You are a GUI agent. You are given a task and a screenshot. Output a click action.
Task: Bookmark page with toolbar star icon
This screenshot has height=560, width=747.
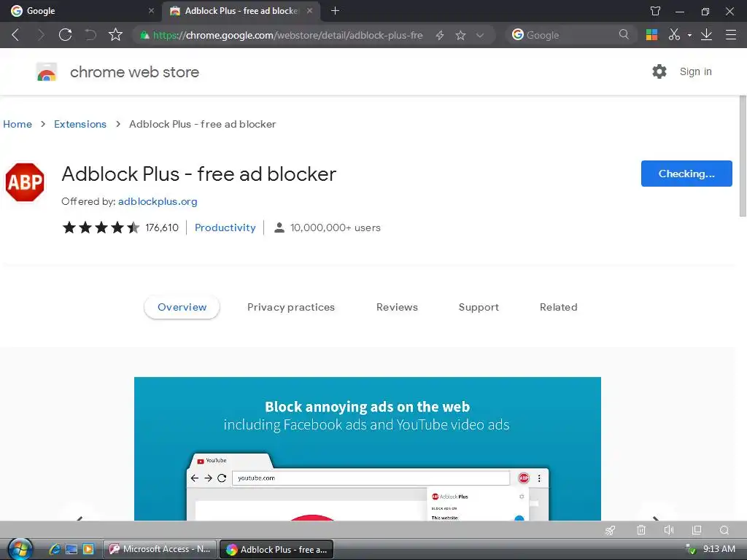(115, 34)
